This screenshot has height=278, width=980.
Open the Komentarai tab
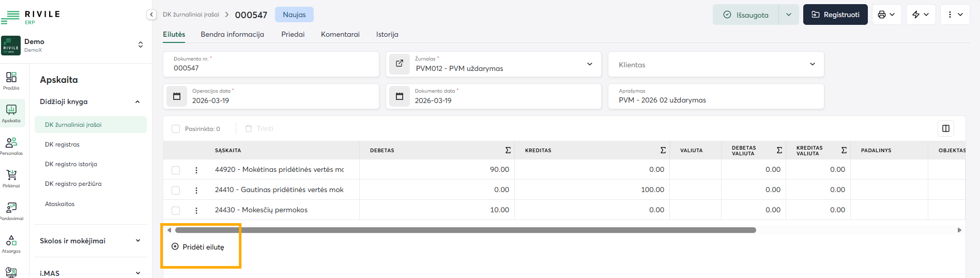pyautogui.click(x=340, y=35)
